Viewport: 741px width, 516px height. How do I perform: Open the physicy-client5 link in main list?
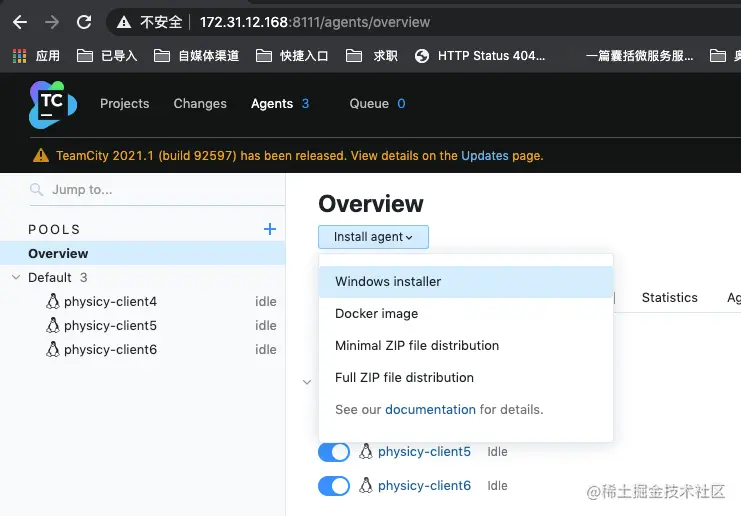(x=424, y=452)
